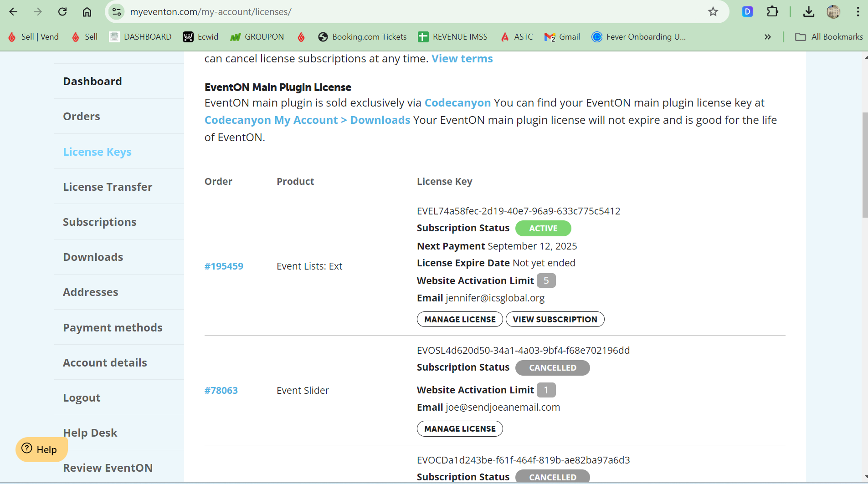Click email jennifer@icsglobal.org
The image size is (868, 484).
pos(495,298)
